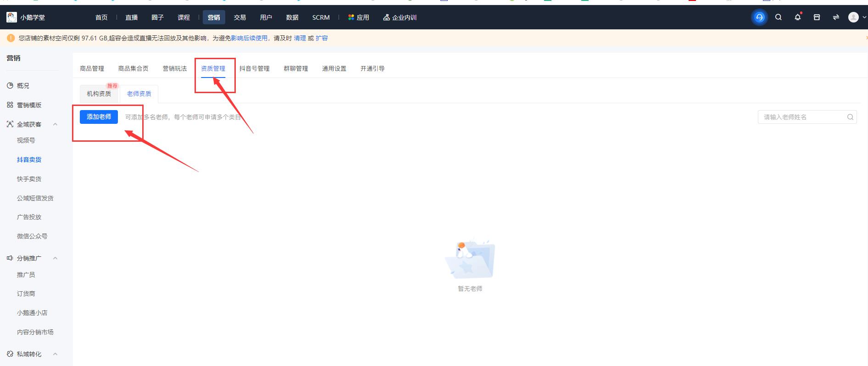868x366 pixels.
Task: Click the switch arrows icon in header
Action: 836,17
